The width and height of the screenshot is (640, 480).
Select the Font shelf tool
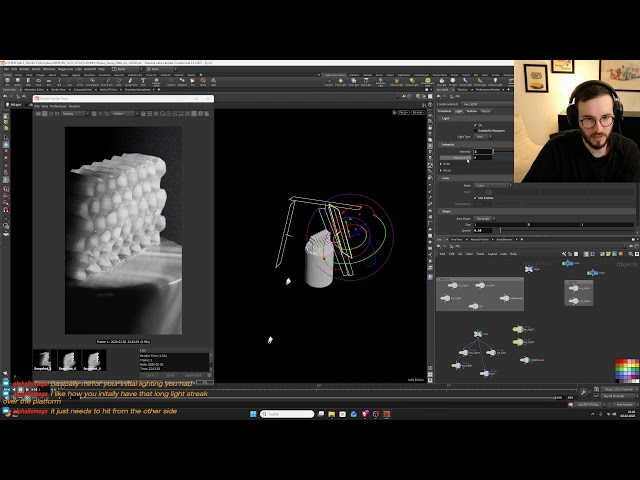pyautogui.click(x=143, y=82)
